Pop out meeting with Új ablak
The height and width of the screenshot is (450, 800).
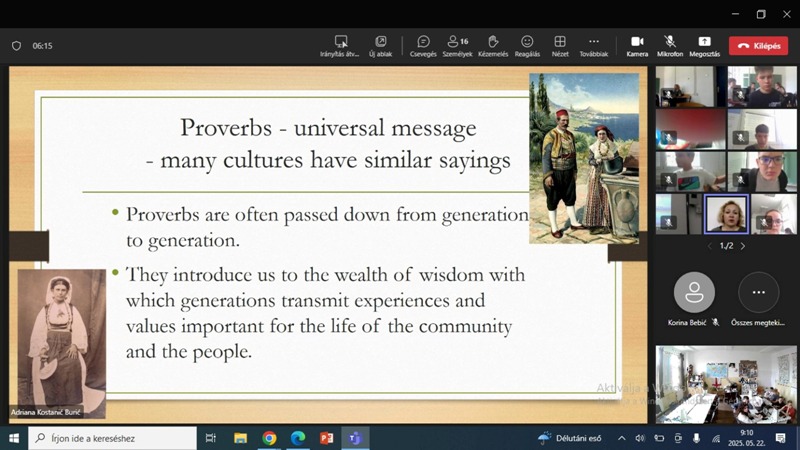(x=381, y=42)
